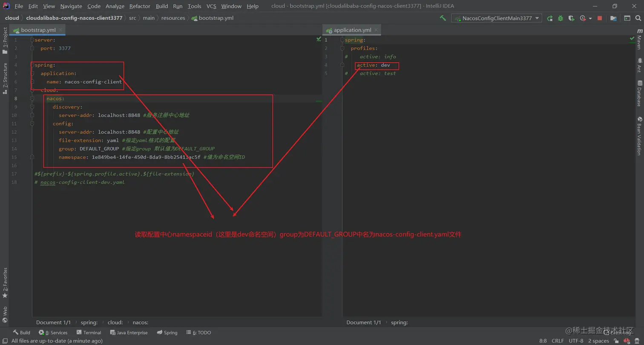
Task: Open the VCS menu
Action: tap(211, 6)
